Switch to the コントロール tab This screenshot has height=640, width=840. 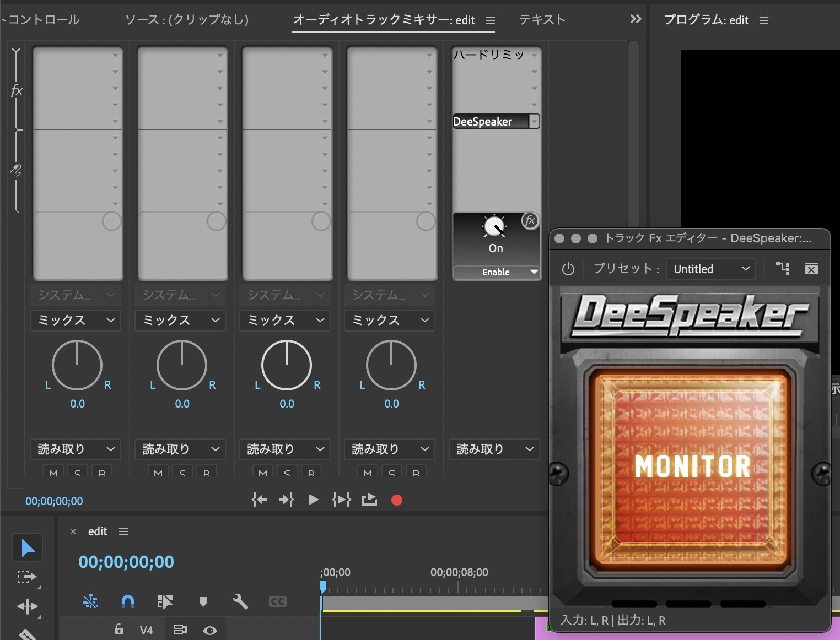tap(44, 20)
